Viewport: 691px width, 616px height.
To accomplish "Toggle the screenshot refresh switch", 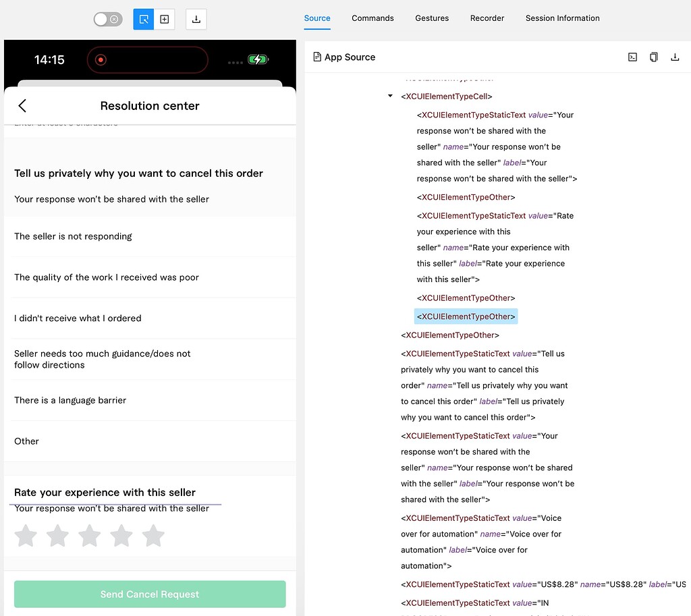I will coord(107,19).
